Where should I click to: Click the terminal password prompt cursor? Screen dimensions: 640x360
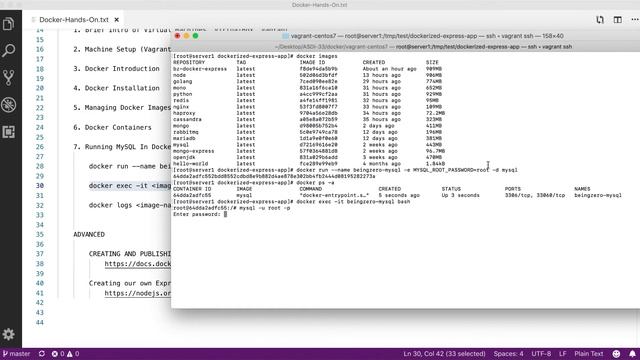click(225, 214)
